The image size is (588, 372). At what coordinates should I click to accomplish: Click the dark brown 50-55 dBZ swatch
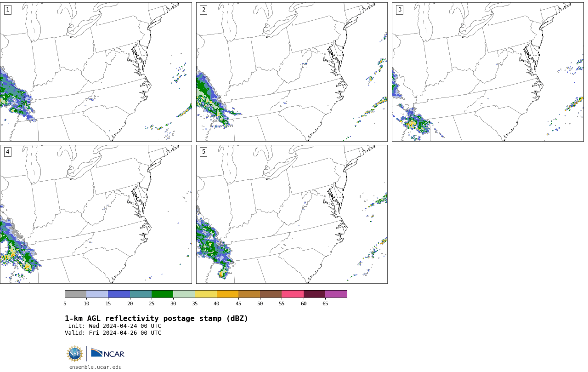[x=271, y=294]
